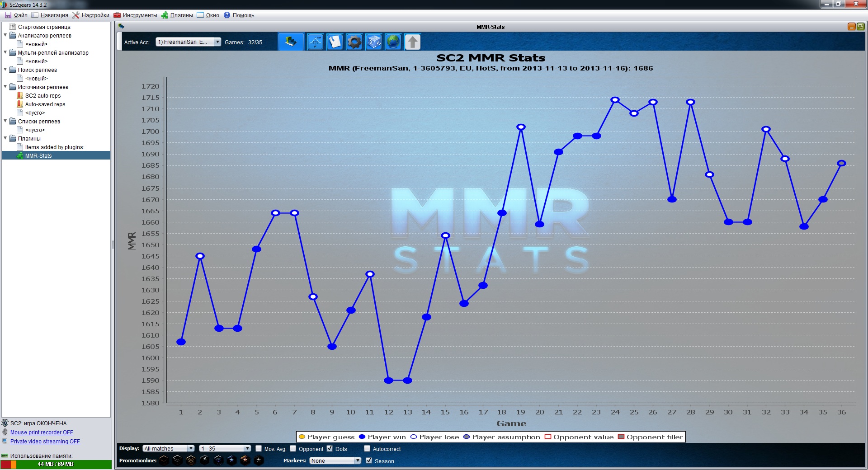This screenshot has width=868, height=470.
Task: Select the eighth promotion line league badge
Action: tap(259, 460)
